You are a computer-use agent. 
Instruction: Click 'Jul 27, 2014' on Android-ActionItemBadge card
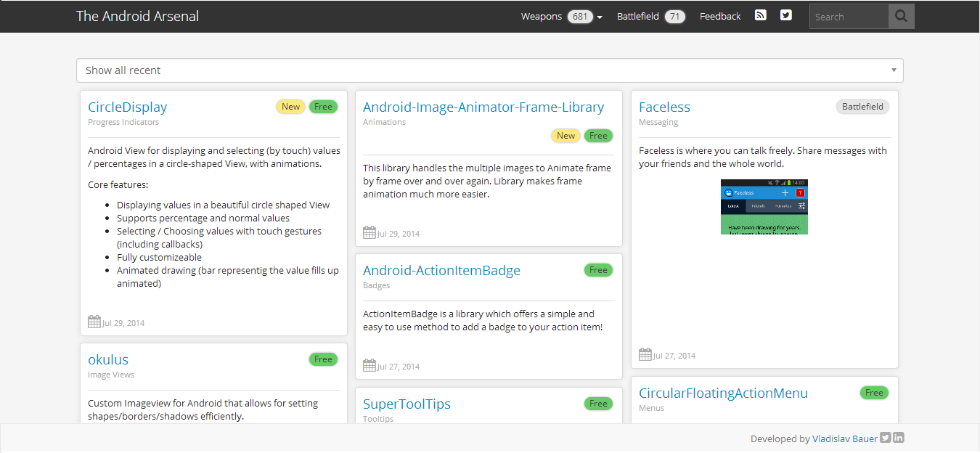tap(399, 367)
